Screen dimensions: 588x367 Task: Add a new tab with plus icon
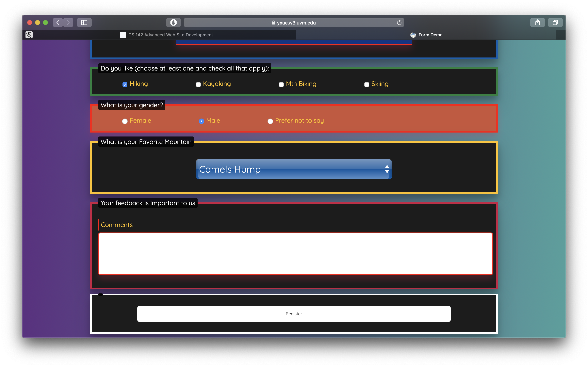coord(561,35)
